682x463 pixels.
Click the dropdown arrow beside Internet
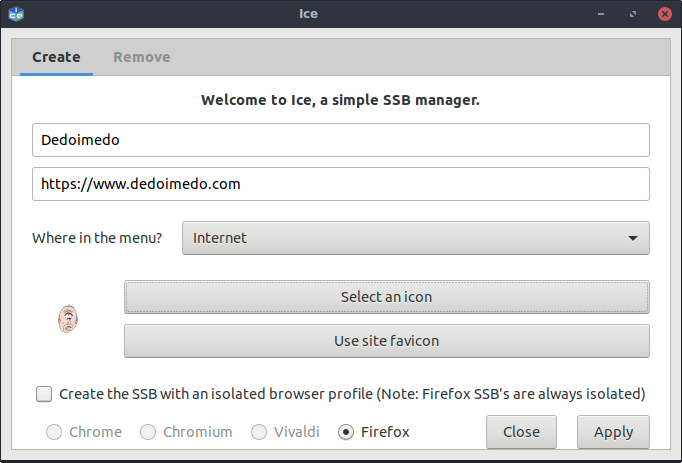pyautogui.click(x=632, y=238)
